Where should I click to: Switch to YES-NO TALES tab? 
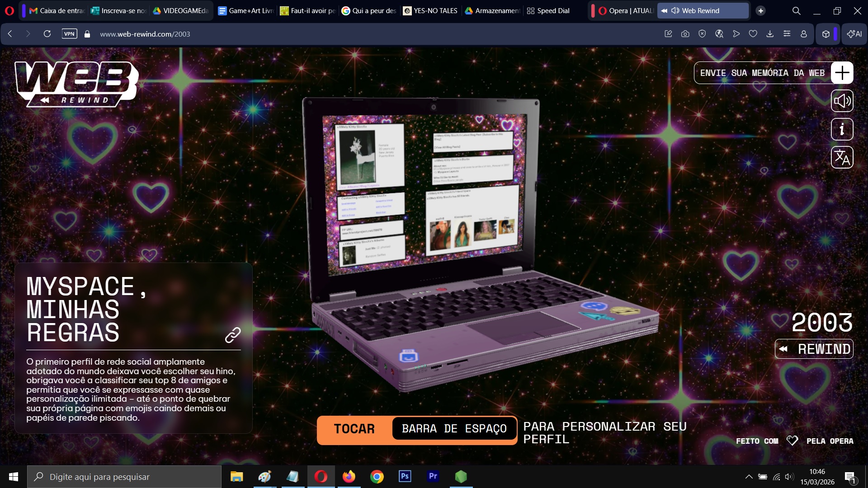coord(430,10)
